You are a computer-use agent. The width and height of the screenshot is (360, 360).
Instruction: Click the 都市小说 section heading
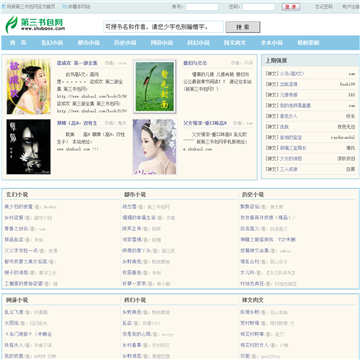(135, 194)
